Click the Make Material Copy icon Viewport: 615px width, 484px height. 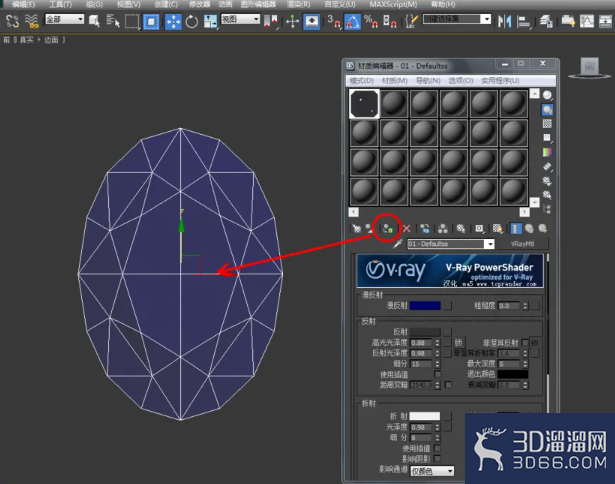(425, 228)
